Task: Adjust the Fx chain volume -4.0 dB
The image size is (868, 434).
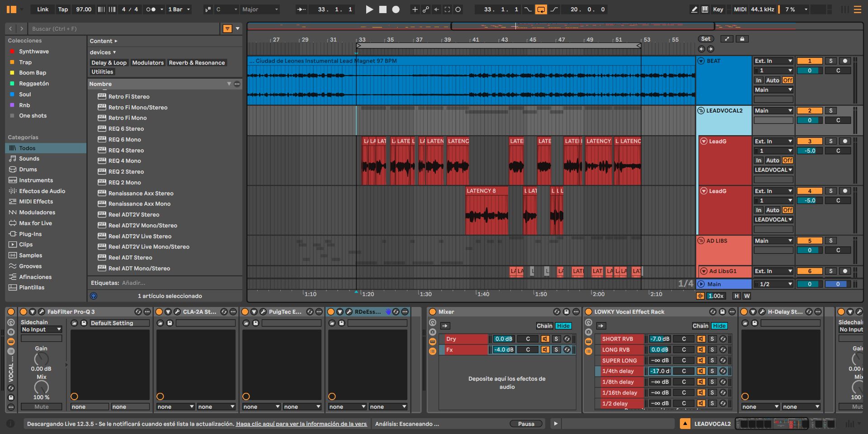Action: point(504,349)
